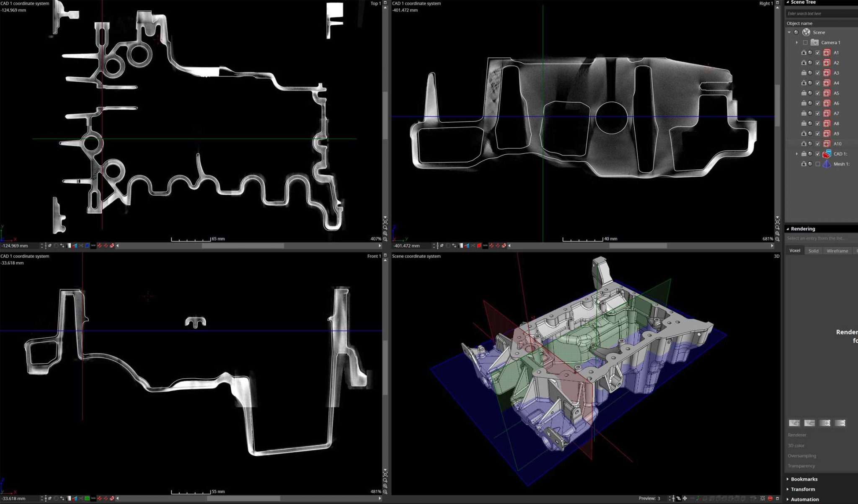Click zoom magnifier in Front 1 view
This screenshot has width=858, height=504.
click(x=385, y=480)
